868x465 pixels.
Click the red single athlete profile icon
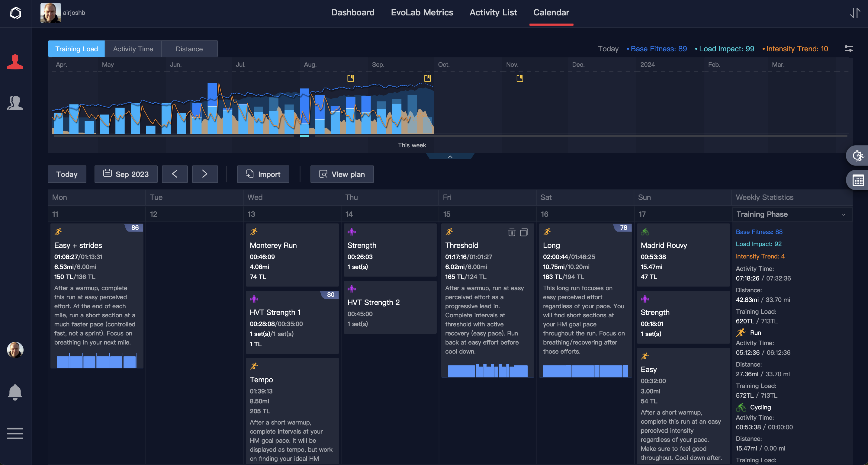click(x=15, y=62)
